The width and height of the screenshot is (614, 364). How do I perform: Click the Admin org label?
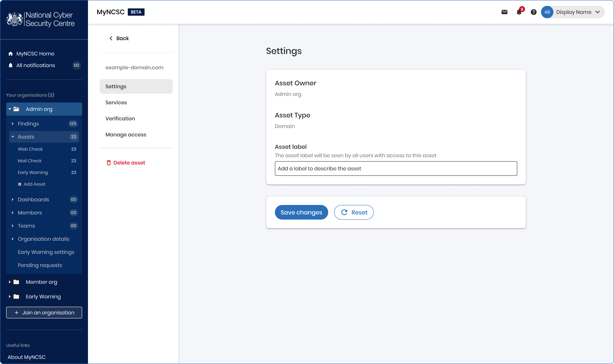39,109
